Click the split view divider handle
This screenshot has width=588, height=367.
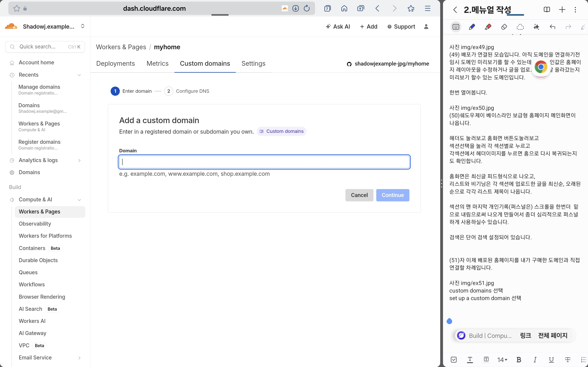tap(441, 183)
